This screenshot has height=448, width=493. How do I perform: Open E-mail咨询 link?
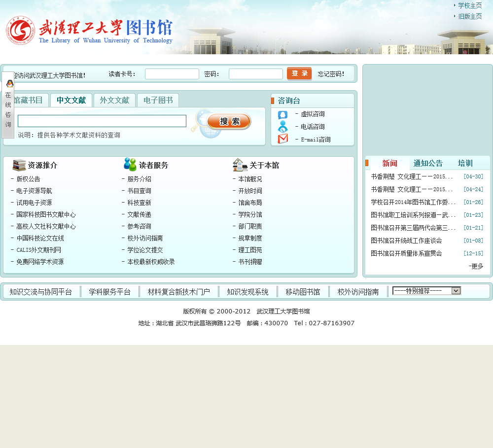pos(316,139)
